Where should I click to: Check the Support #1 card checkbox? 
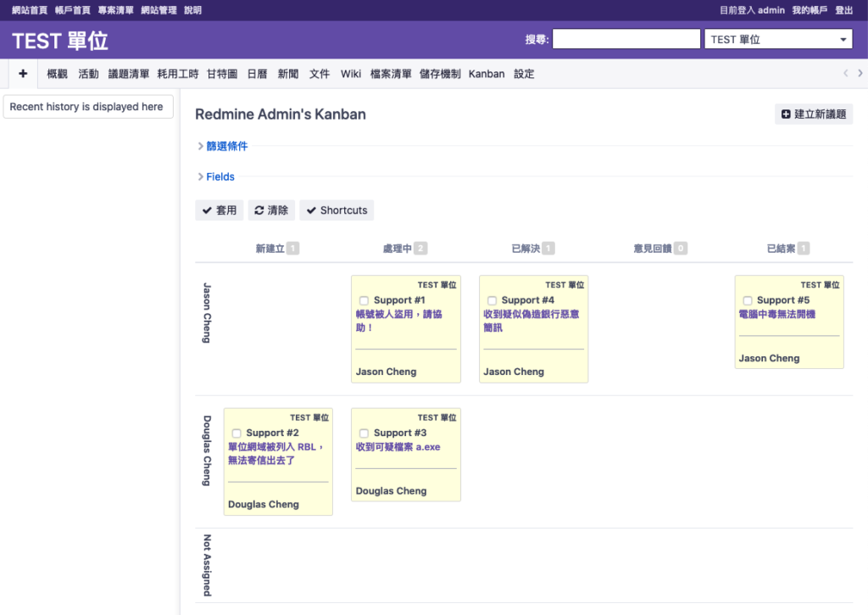pyautogui.click(x=364, y=300)
